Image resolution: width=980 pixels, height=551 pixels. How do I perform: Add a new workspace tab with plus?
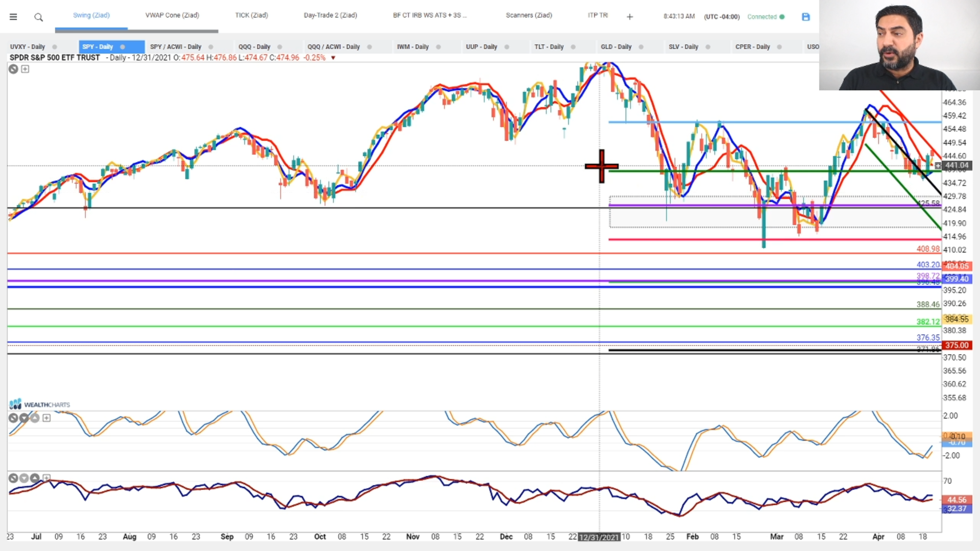coord(630,17)
